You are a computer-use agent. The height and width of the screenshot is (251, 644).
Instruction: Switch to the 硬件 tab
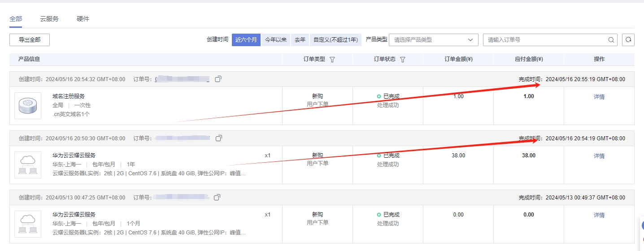(x=83, y=19)
